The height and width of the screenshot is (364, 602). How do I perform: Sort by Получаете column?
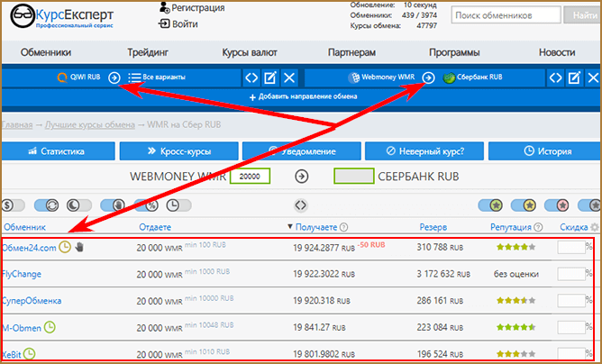(316, 227)
